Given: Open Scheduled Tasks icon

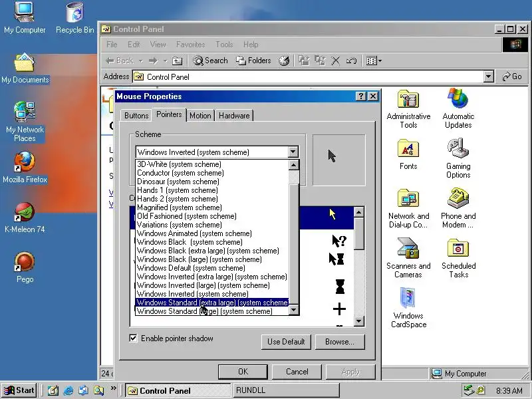Looking at the screenshot, I should pyautogui.click(x=458, y=258).
